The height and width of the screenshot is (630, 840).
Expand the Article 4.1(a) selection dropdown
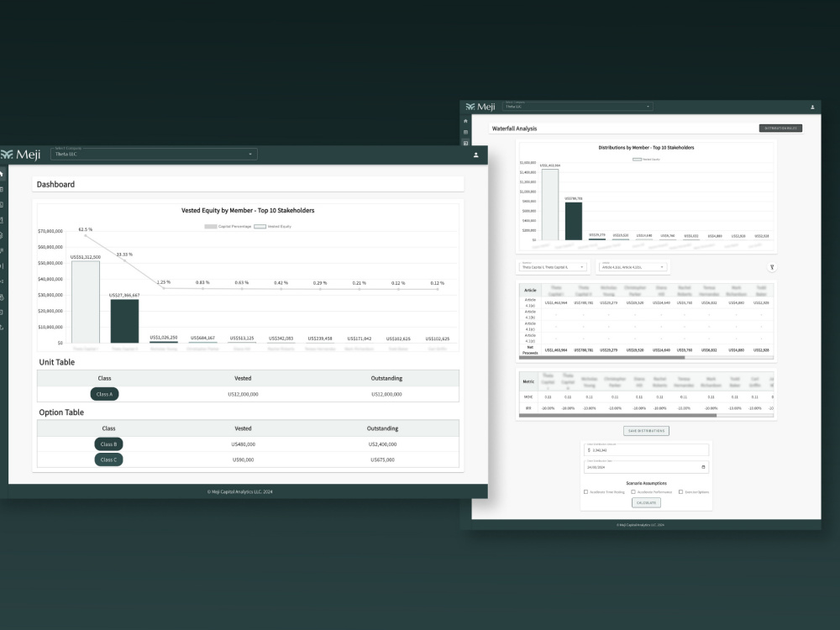pos(633,267)
